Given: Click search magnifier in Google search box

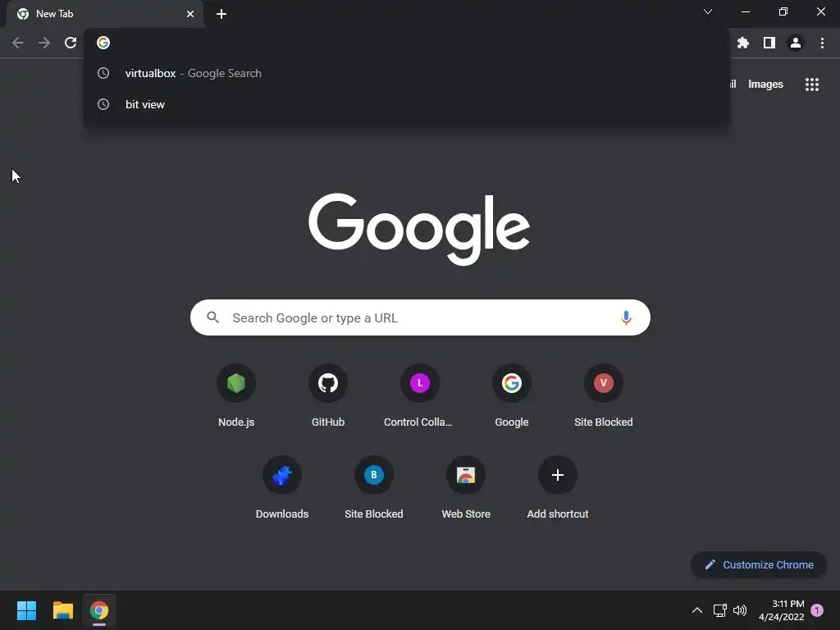Looking at the screenshot, I should point(213,317).
